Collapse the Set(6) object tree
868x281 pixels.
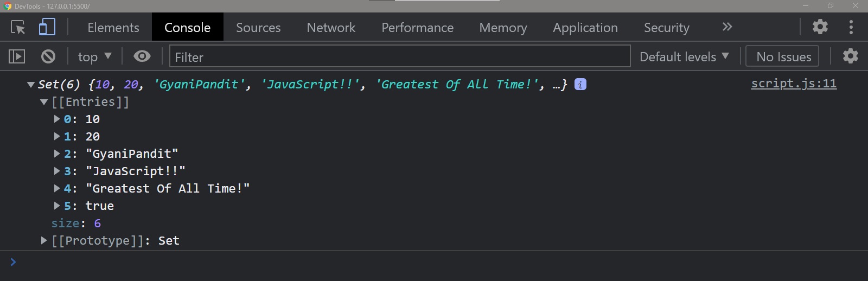31,85
